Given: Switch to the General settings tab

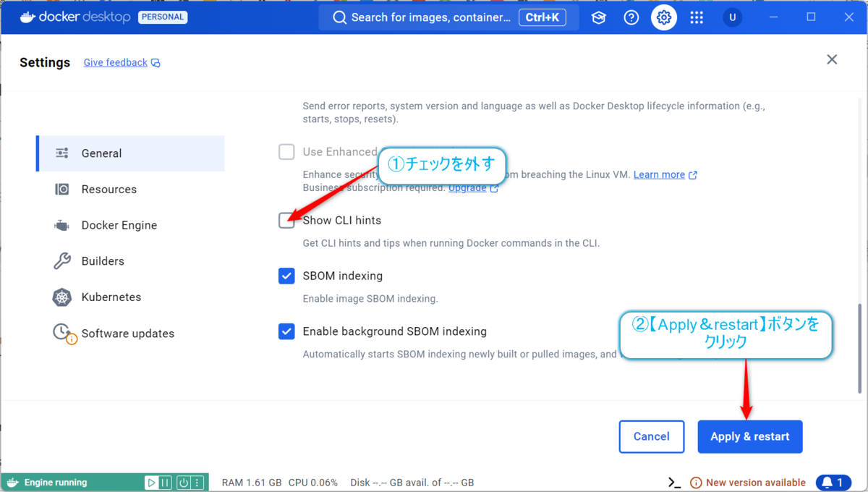Looking at the screenshot, I should [x=101, y=153].
